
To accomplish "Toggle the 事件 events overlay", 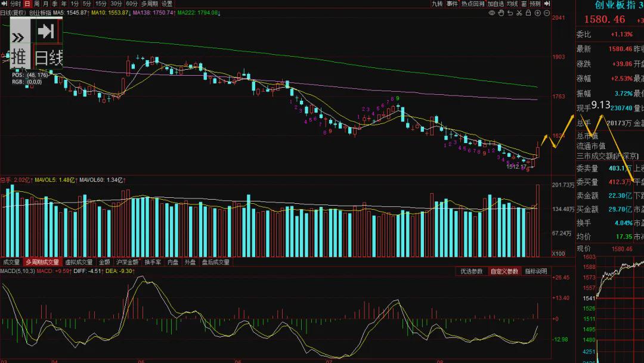I will tap(452, 4).
